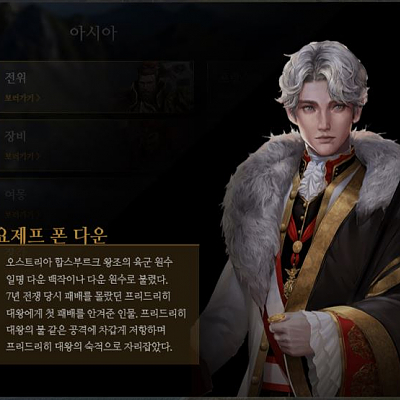The image size is (400, 400).
Task: Click the gold eagle medal on the chest
Action: 291,282
